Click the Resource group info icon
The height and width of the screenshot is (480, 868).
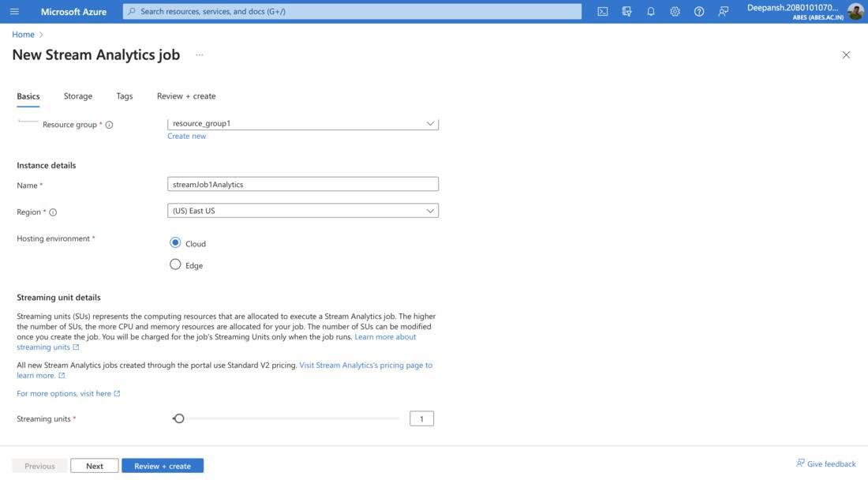[110, 125]
